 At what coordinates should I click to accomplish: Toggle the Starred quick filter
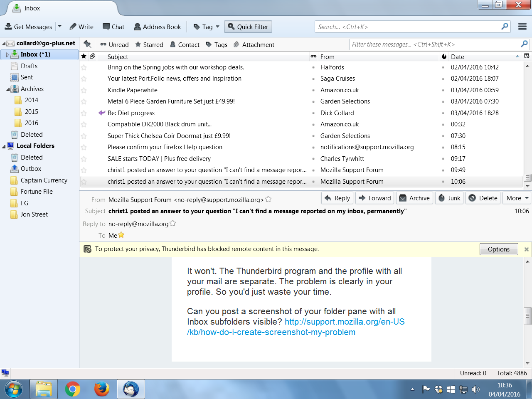(x=149, y=44)
